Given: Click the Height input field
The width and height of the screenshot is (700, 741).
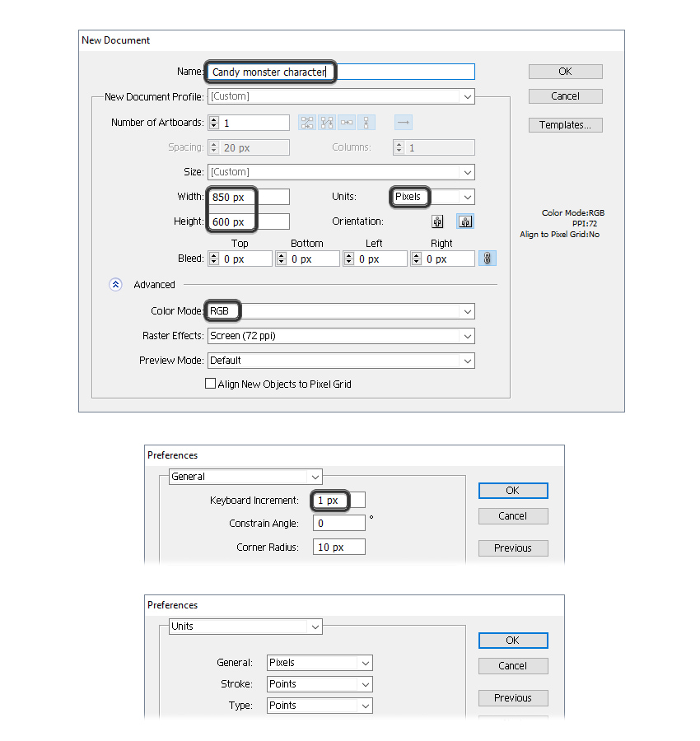Looking at the screenshot, I should 249,221.
